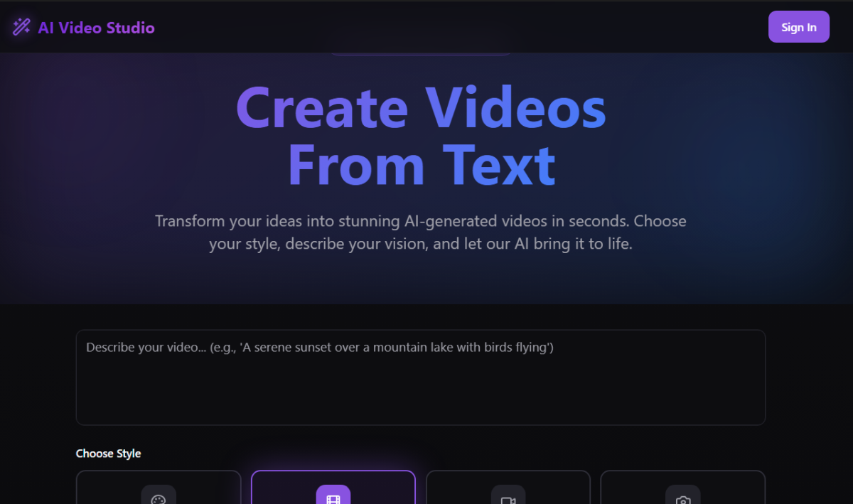This screenshot has height=504, width=853.
Task: Click the Choose Style section label
Action: click(108, 454)
